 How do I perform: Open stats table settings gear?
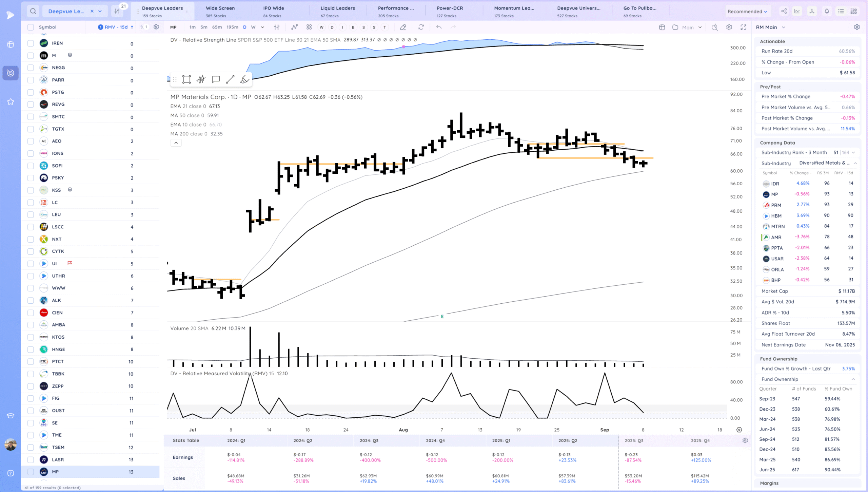pyautogui.click(x=745, y=440)
